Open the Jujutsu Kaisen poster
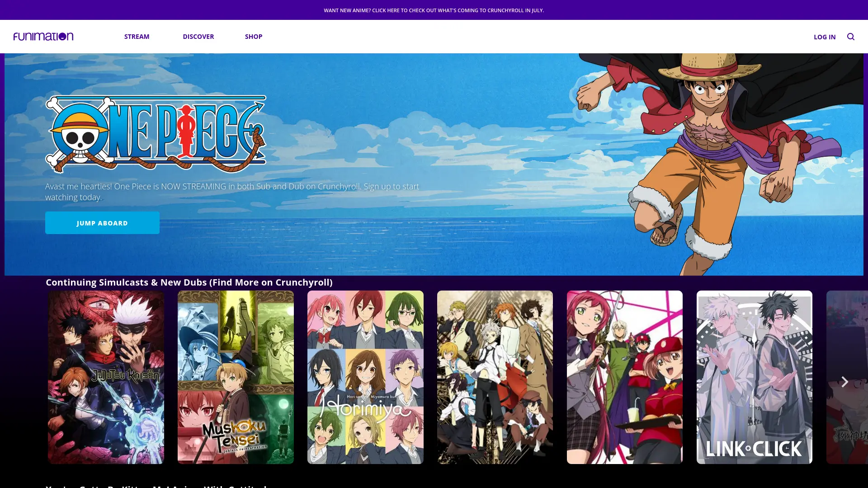 click(x=106, y=377)
